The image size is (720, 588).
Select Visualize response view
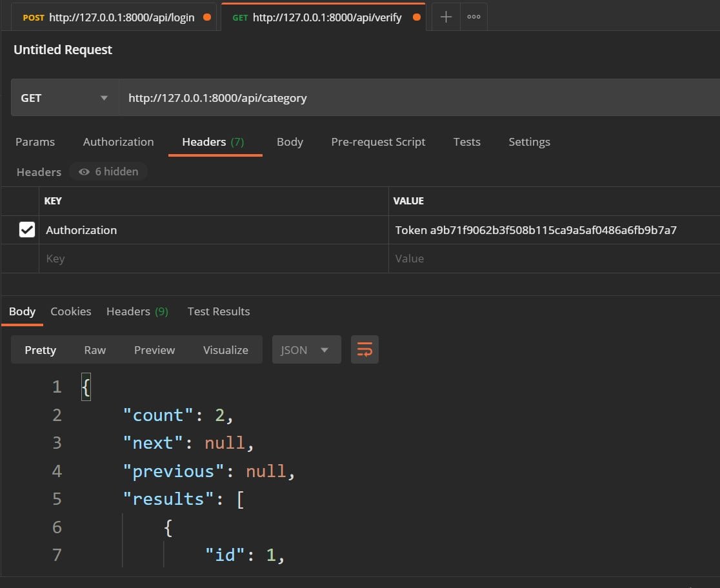(225, 350)
